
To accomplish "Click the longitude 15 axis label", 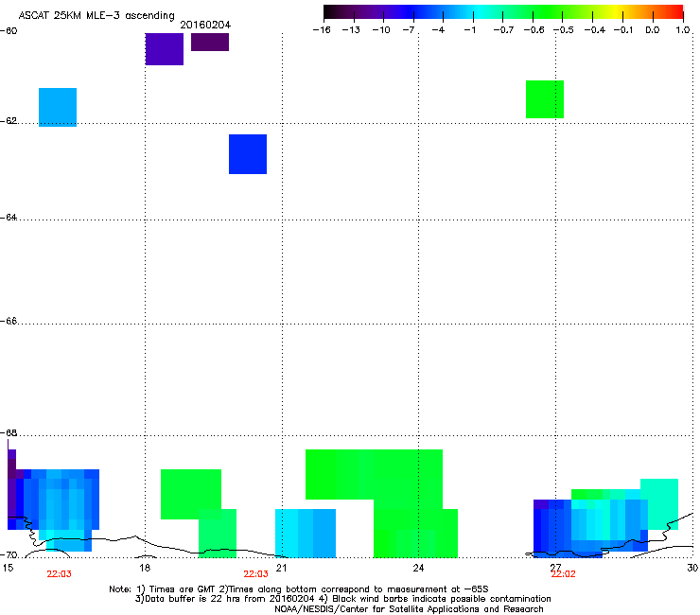I will pyautogui.click(x=8, y=568).
